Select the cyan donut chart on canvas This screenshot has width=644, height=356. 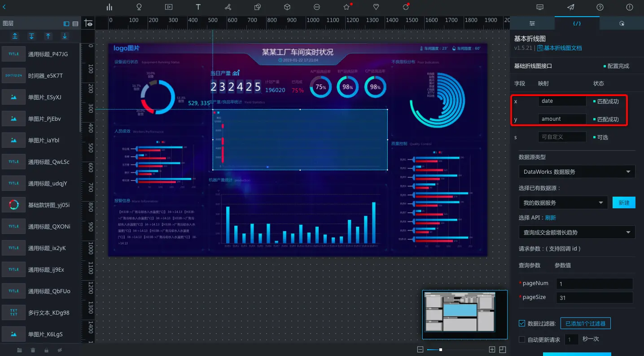[x=158, y=97]
